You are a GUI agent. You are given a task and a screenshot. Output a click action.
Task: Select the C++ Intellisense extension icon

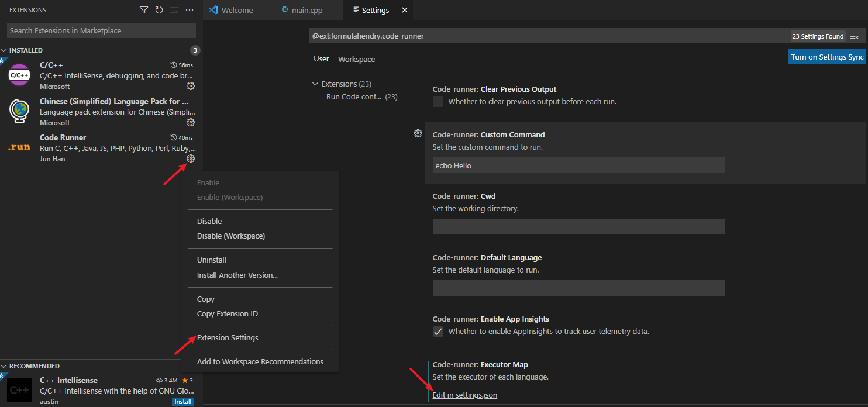tap(19, 390)
